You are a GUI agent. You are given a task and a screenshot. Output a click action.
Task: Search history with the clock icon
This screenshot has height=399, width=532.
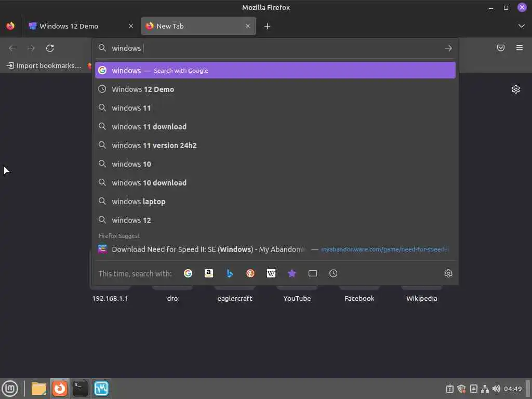tap(333, 273)
